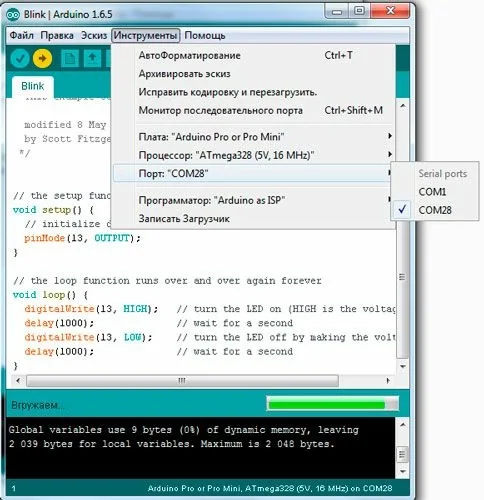The height and width of the screenshot is (500, 484).
Task: Select COM1 serial port
Action: pos(435,192)
